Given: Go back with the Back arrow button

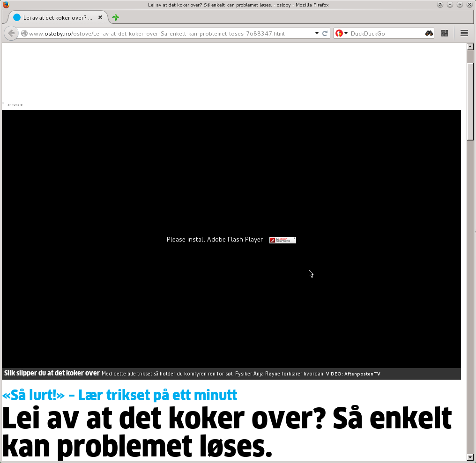Looking at the screenshot, I should tap(11, 33).
